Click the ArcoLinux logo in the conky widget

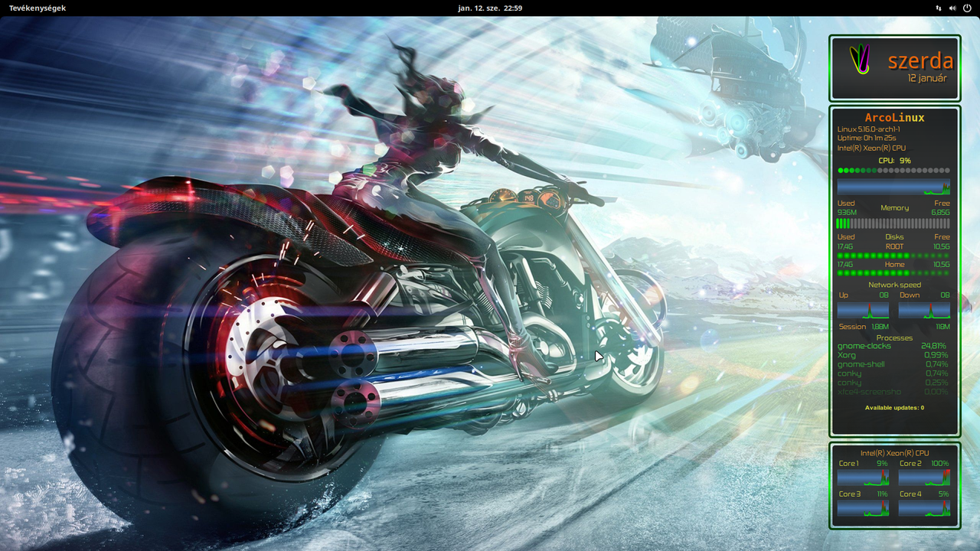[861, 59]
